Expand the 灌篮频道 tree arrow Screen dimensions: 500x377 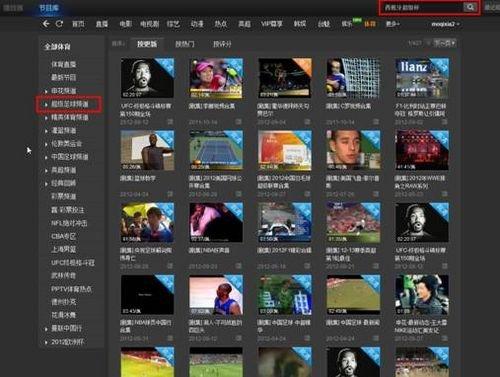click(x=46, y=131)
